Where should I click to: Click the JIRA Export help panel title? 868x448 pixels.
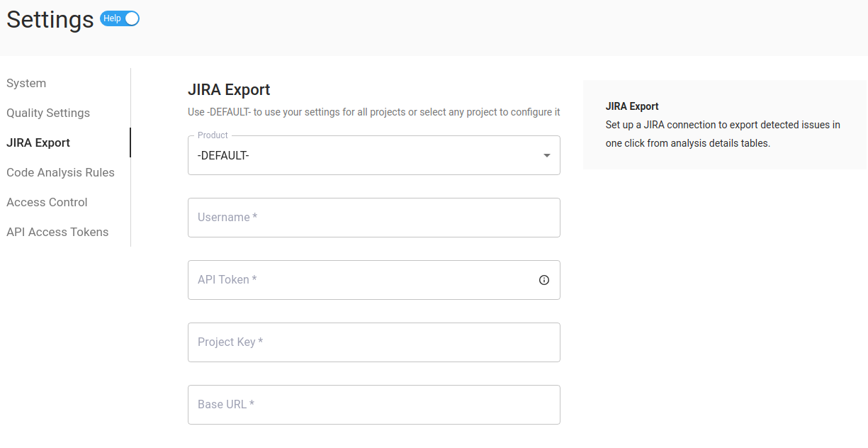coord(632,106)
